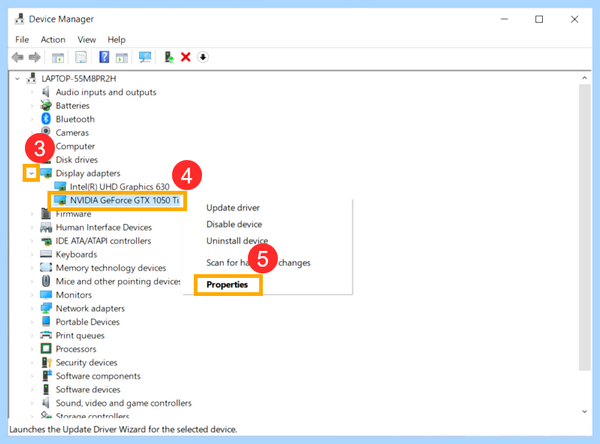The height and width of the screenshot is (444, 600).
Task: Open the Help menu
Action: click(x=116, y=39)
